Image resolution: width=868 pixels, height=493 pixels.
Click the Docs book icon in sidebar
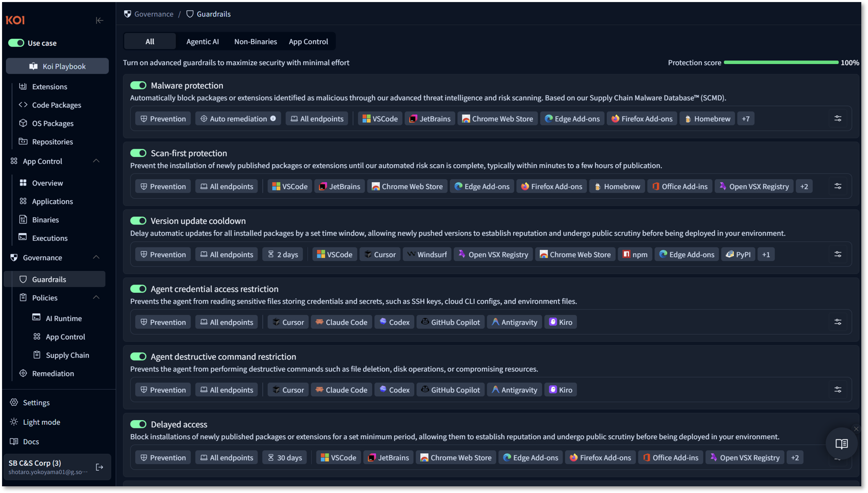coord(14,442)
